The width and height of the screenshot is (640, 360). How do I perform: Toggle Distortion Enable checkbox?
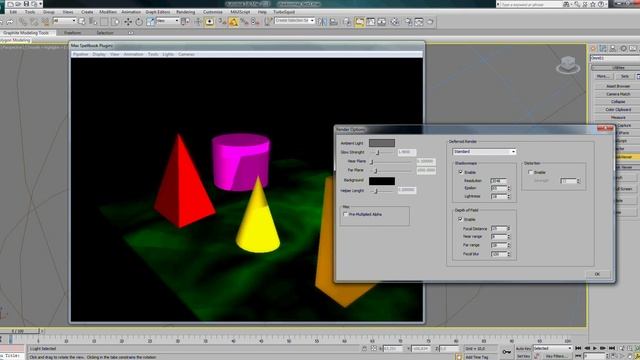530,172
